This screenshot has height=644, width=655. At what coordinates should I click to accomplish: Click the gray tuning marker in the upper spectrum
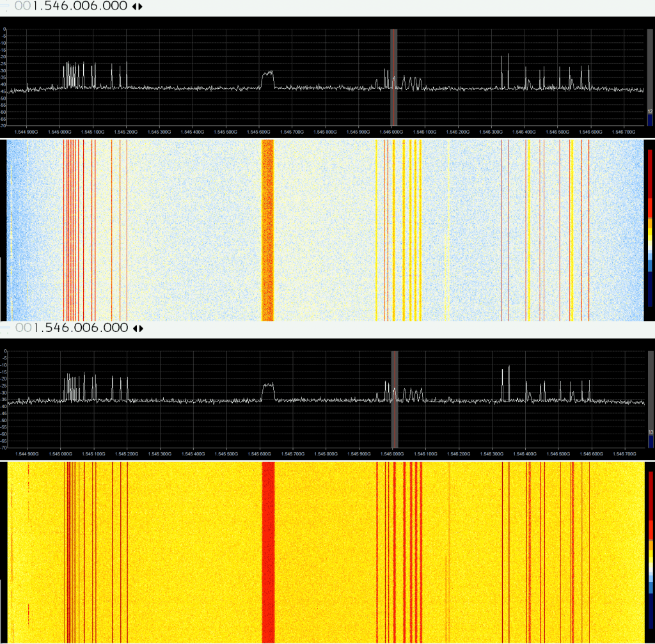pos(394,77)
